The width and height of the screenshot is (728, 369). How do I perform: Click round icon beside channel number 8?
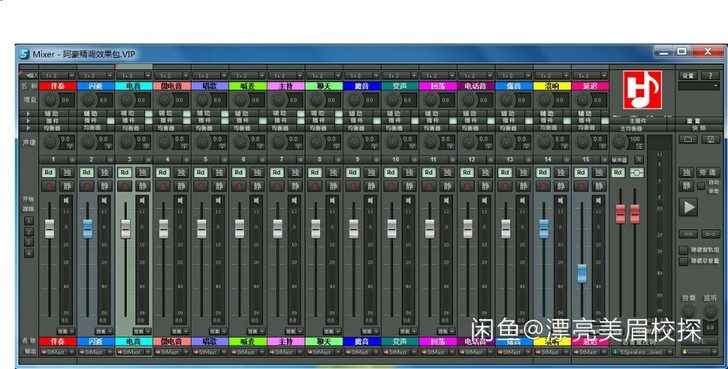(338, 159)
